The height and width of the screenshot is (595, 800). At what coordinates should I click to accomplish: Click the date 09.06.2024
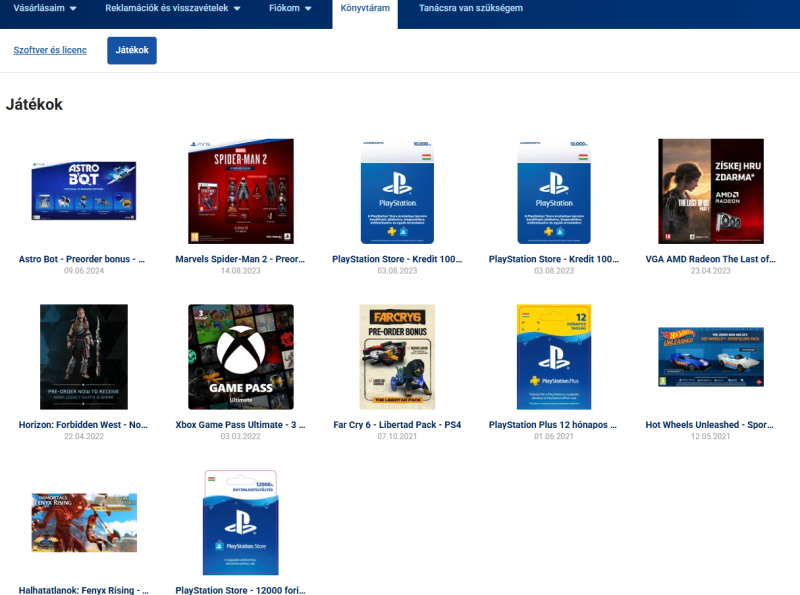[84, 270]
